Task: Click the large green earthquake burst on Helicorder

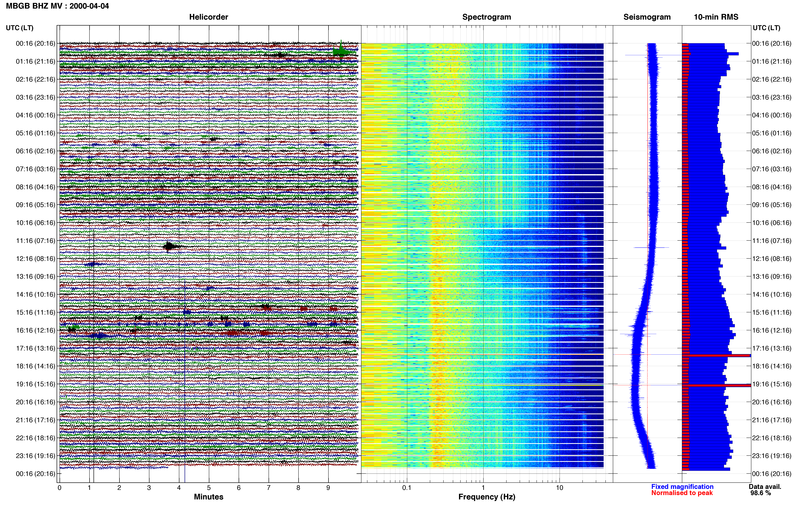Action: click(342, 51)
